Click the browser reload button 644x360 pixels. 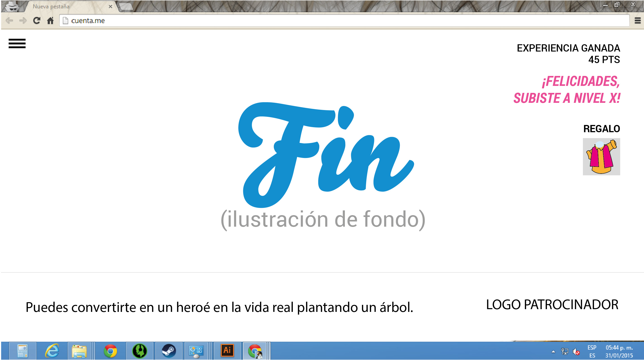click(x=37, y=21)
